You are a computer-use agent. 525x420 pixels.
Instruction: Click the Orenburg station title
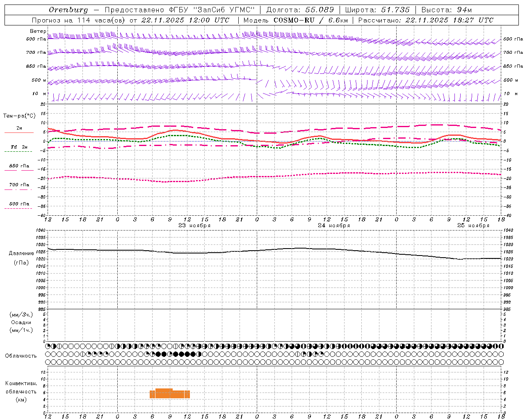tap(68, 10)
